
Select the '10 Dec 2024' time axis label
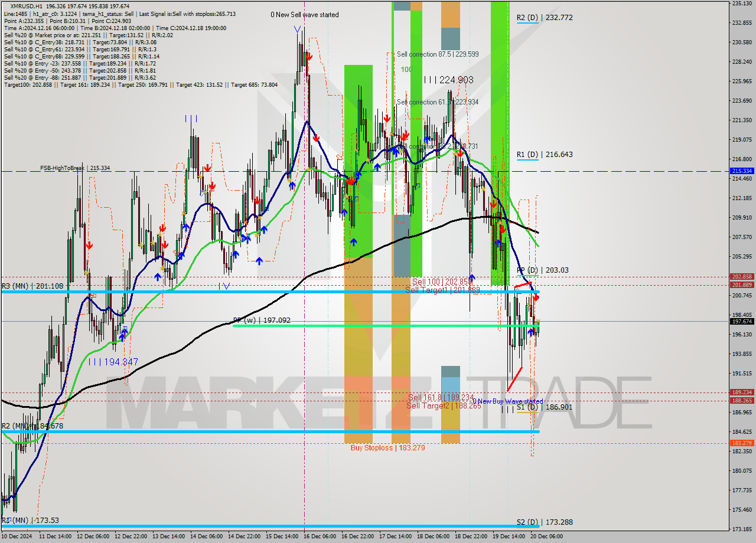click(16, 537)
